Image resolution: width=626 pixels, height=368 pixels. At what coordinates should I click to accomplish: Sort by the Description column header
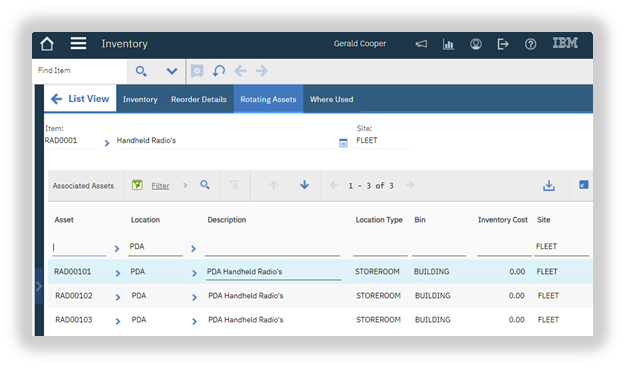tap(227, 220)
